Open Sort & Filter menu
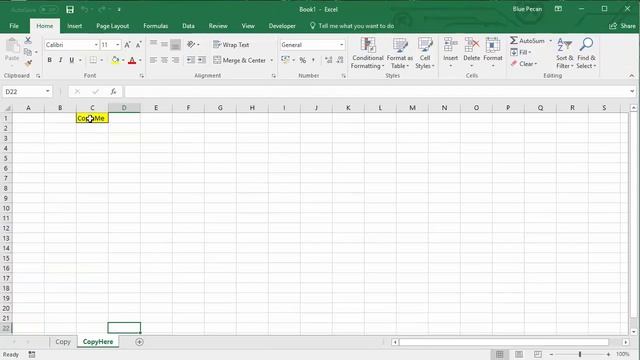This screenshot has width=640, height=360. click(564, 53)
